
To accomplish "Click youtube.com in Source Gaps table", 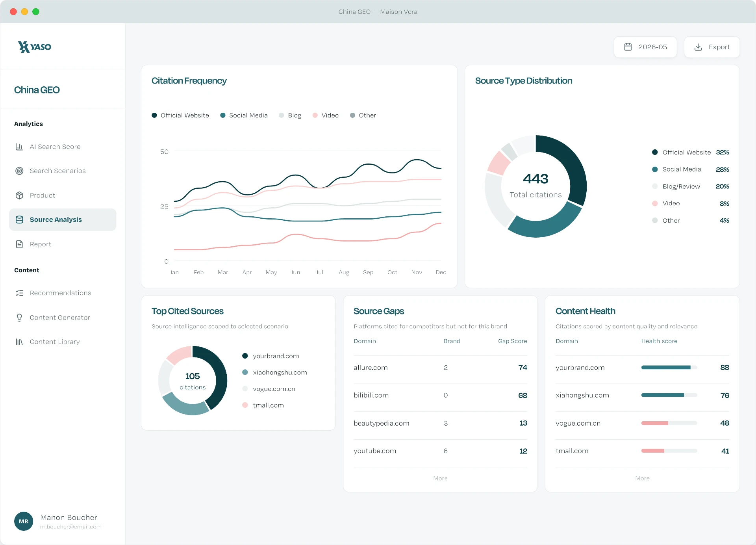I will pyautogui.click(x=375, y=451).
